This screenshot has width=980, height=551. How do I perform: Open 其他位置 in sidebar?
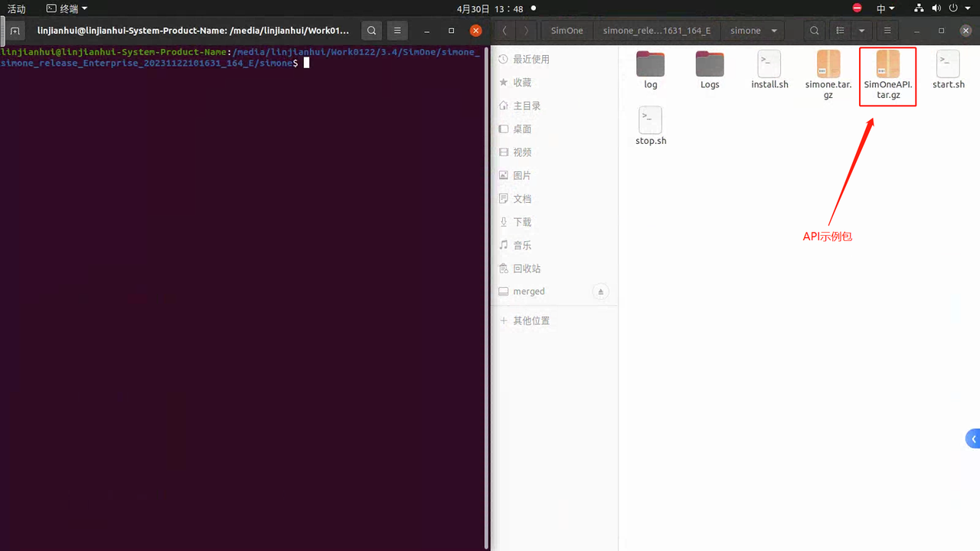(531, 321)
